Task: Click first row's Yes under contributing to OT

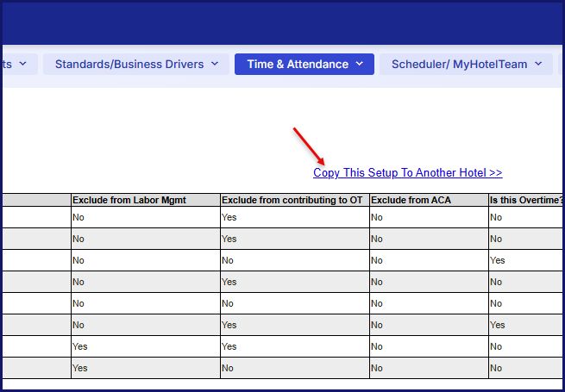Action: pyautogui.click(x=229, y=218)
